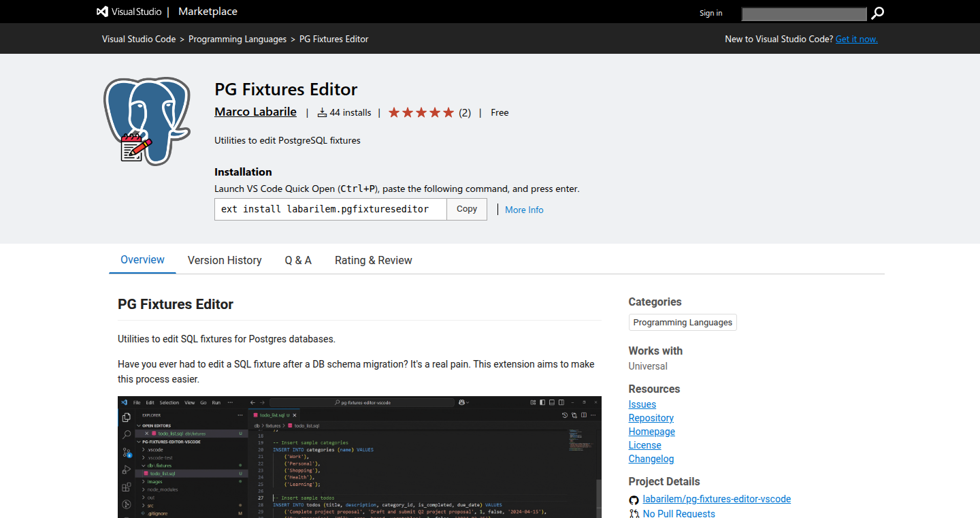Follow the 'Get it now' link

pyautogui.click(x=856, y=39)
